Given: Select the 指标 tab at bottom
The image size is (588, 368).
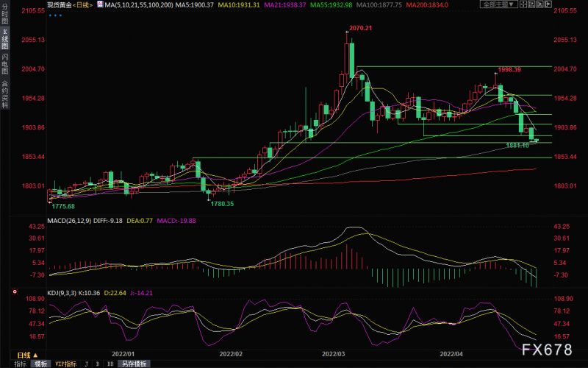Looking at the screenshot, I should [20, 364].
